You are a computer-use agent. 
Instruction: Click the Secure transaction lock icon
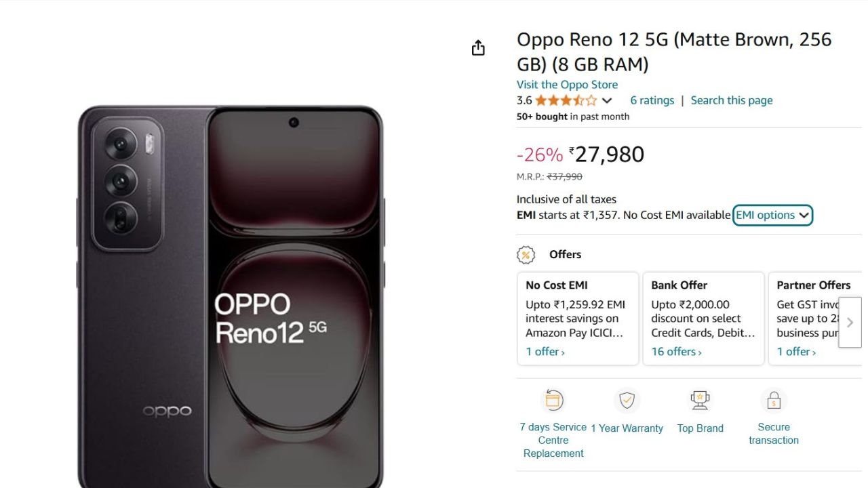(774, 400)
